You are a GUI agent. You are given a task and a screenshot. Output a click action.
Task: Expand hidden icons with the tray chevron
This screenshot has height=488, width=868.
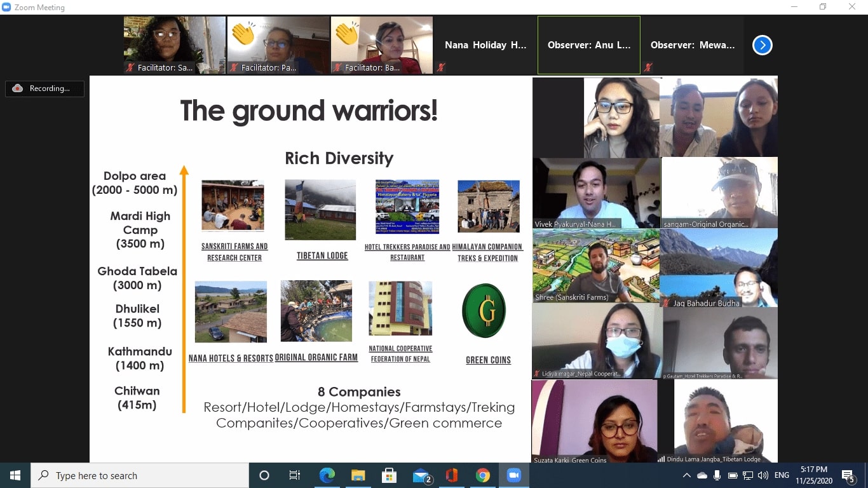(688, 475)
